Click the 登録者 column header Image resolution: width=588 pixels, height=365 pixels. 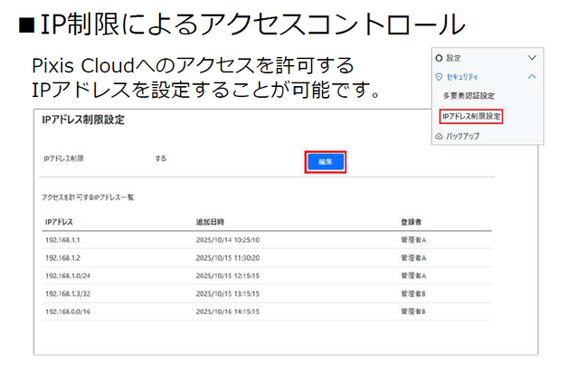point(411,221)
